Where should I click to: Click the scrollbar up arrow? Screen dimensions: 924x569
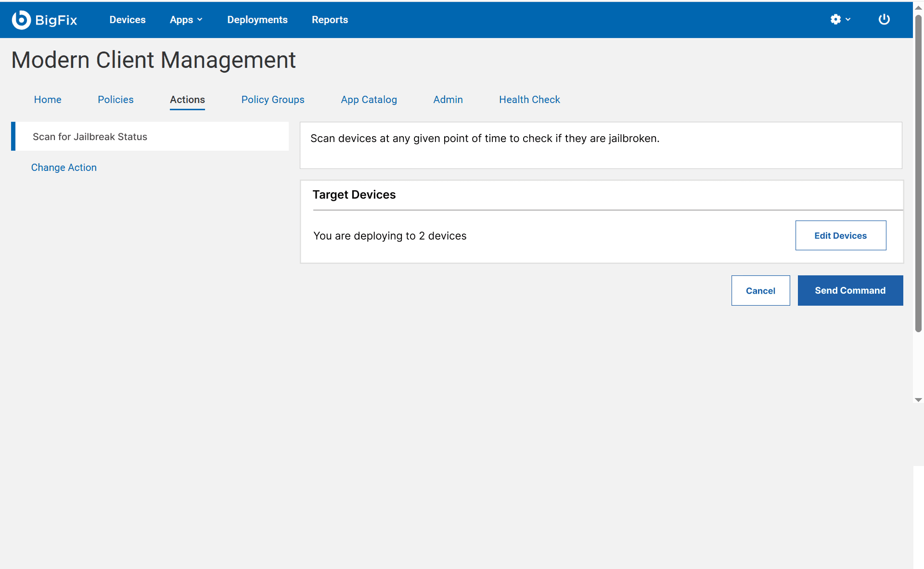click(918, 8)
